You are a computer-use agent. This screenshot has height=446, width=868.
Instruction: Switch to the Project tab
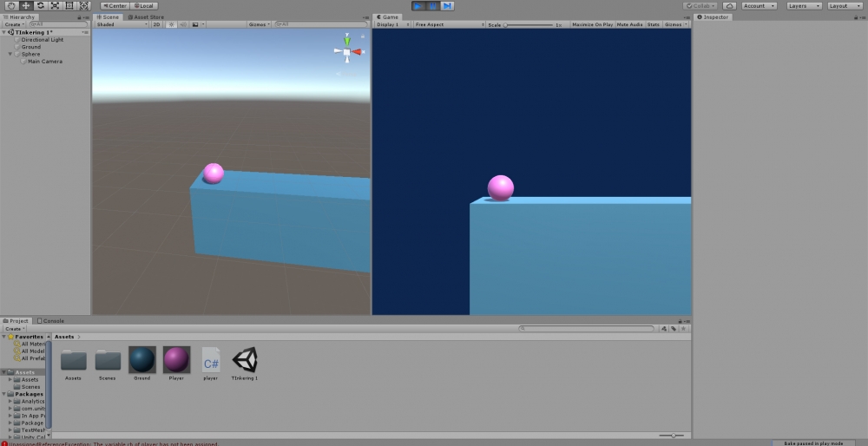pos(16,321)
